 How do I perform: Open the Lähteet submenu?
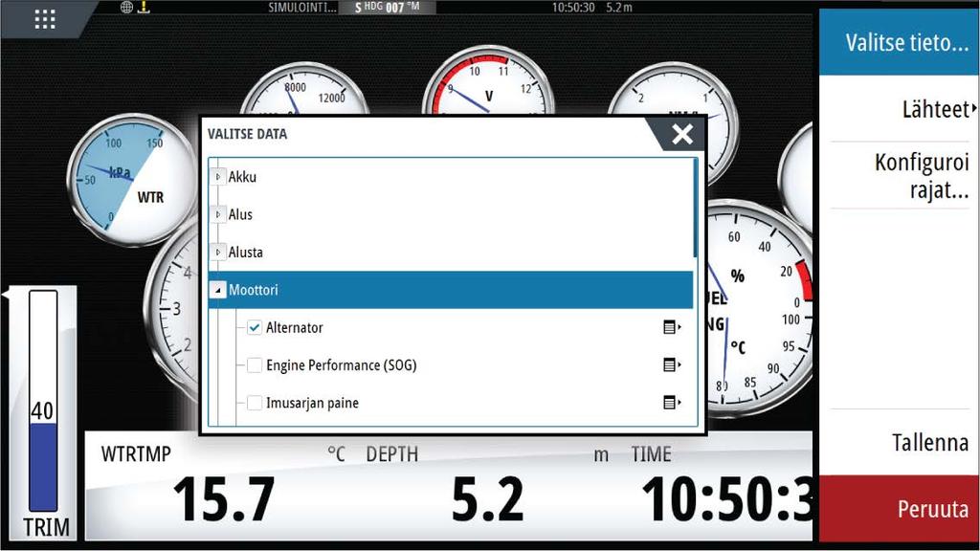pos(899,109)
